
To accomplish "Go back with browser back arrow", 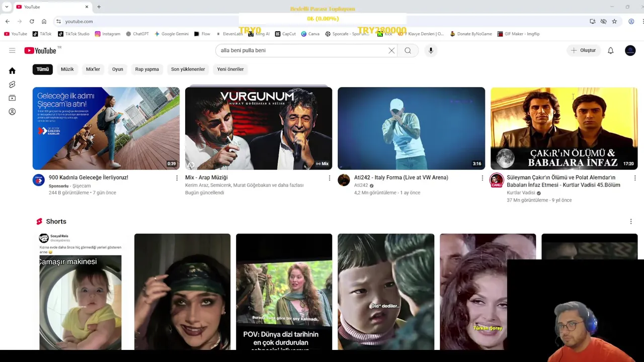I will pyautogui.click(x=8, y=22).
